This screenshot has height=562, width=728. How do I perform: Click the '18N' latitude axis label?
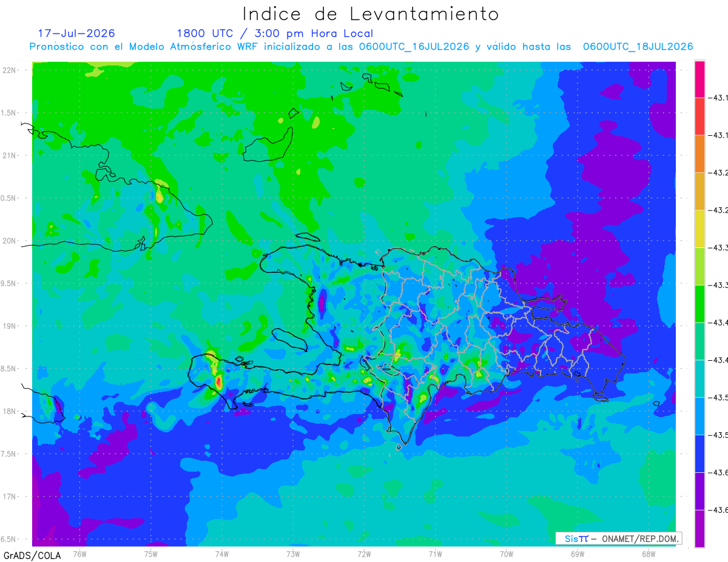(x=10, y=412)
